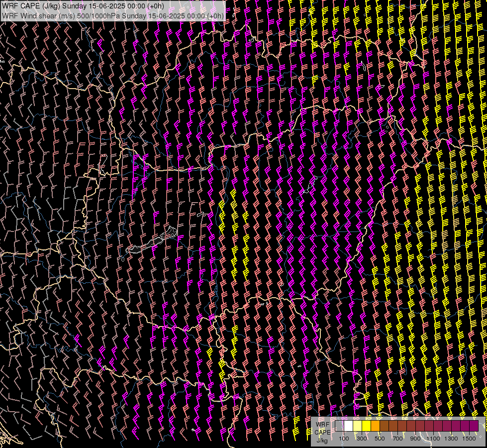Select the purple rightmost CAPE legend swatch
This screenshot has width=487, height=448.
pyautogui.click(x=474, y=426)
